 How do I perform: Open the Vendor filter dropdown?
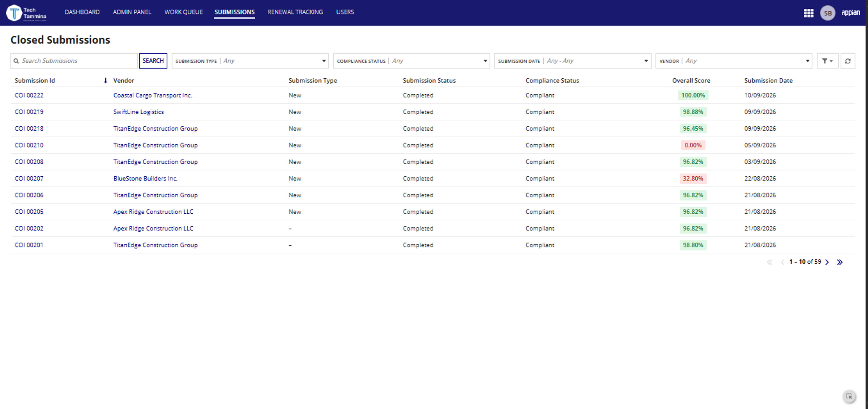734,61
